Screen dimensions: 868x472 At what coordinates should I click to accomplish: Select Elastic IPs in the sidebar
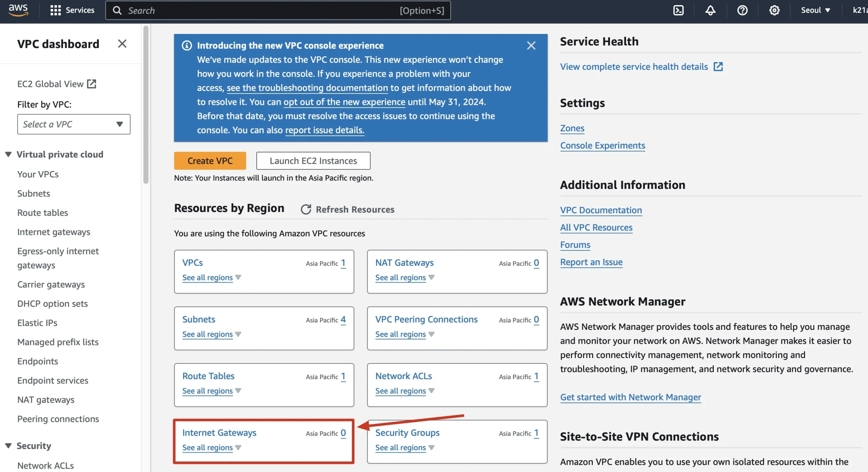point(37,323)
